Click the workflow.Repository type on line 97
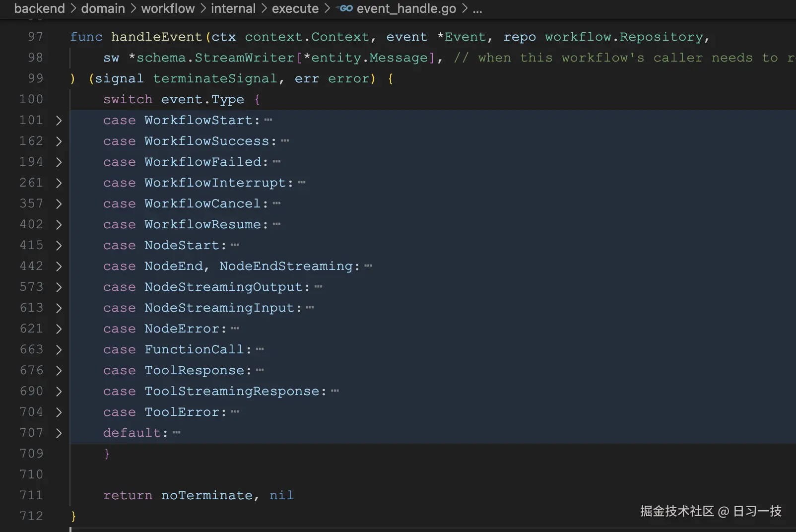The height and width of the screenshot is (532, 796). click(x=624, y=37)
